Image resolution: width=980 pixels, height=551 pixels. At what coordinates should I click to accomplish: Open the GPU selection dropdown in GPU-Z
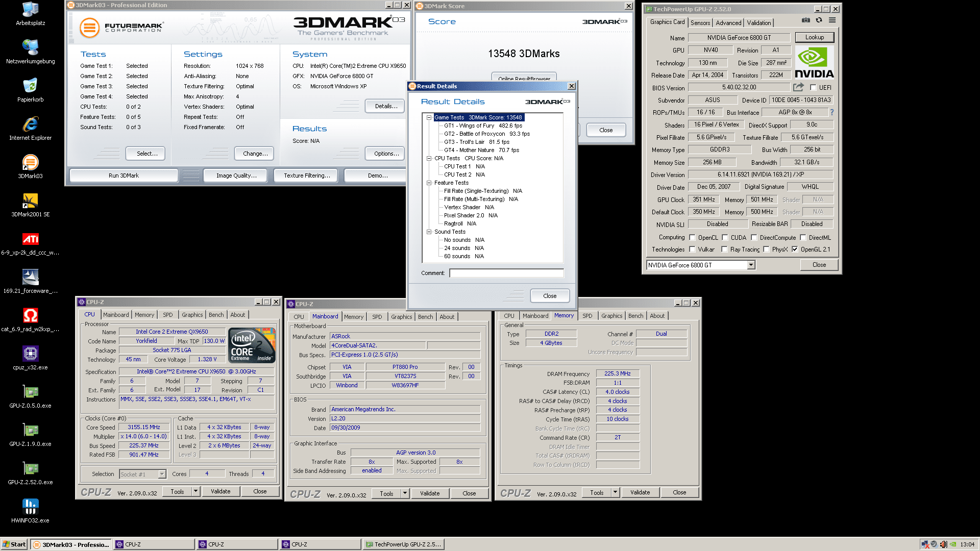point(751,265)
